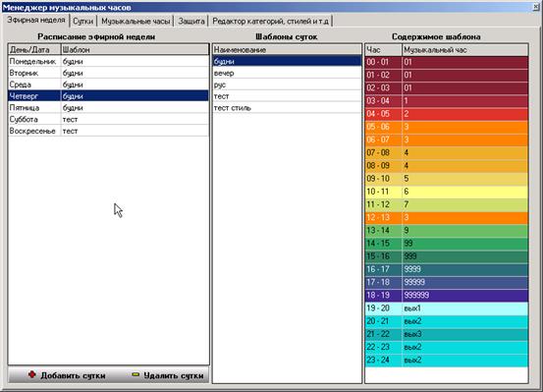Select the 14 - 15 hour row
The width and height of the screenshot is (543, 392).
pyautogui.click(x=447, y=244)
